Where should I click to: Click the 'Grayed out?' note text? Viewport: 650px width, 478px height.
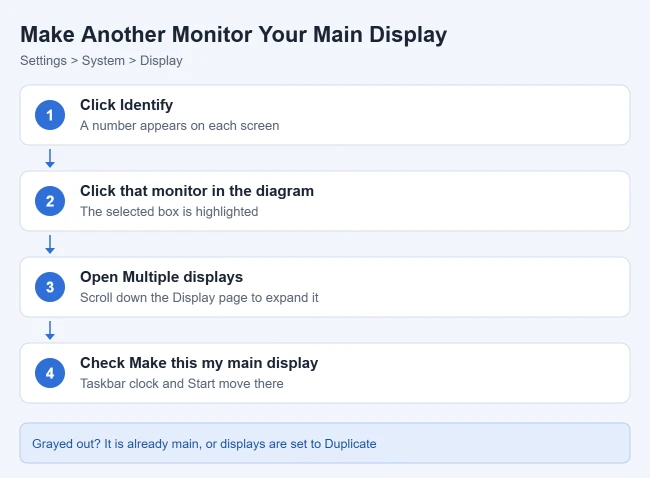204,444
